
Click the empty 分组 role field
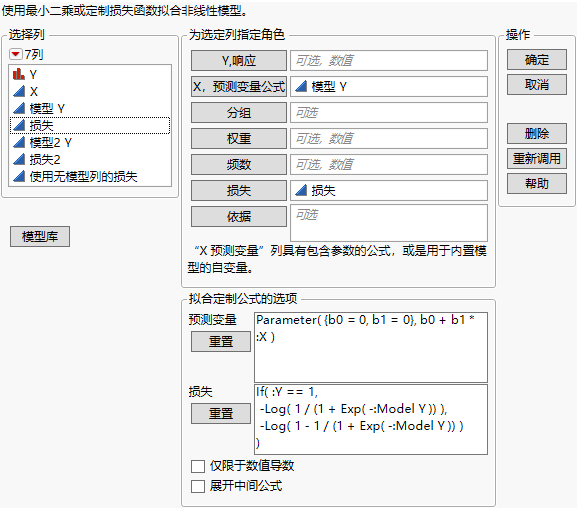point(389,113)
